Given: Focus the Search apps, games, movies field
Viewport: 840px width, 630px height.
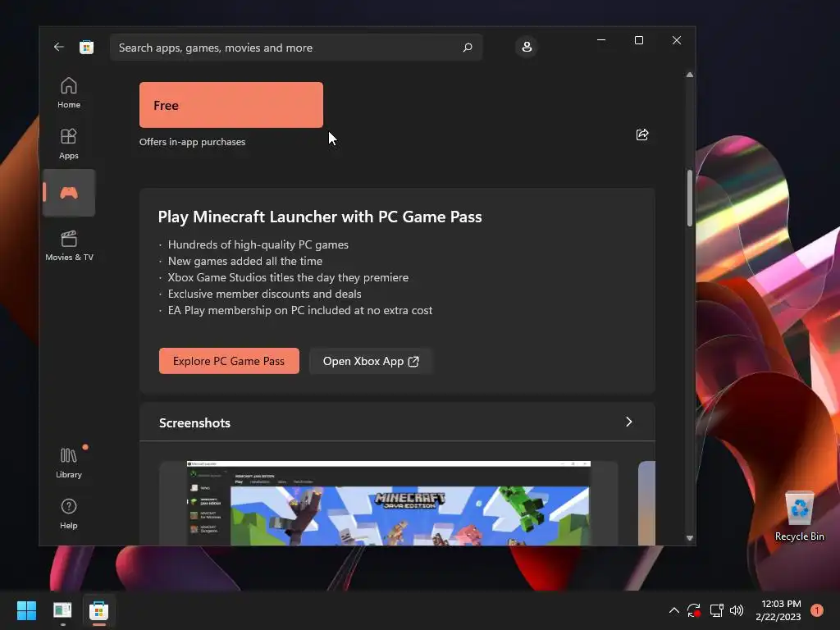Looking at the screenshot, I should click(295, 48).
